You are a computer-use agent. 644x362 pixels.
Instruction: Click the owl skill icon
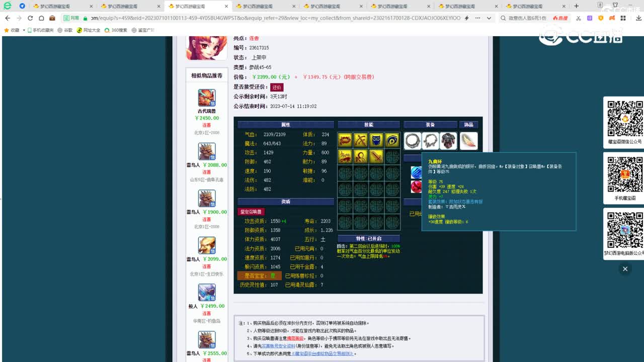click(377, 140)
